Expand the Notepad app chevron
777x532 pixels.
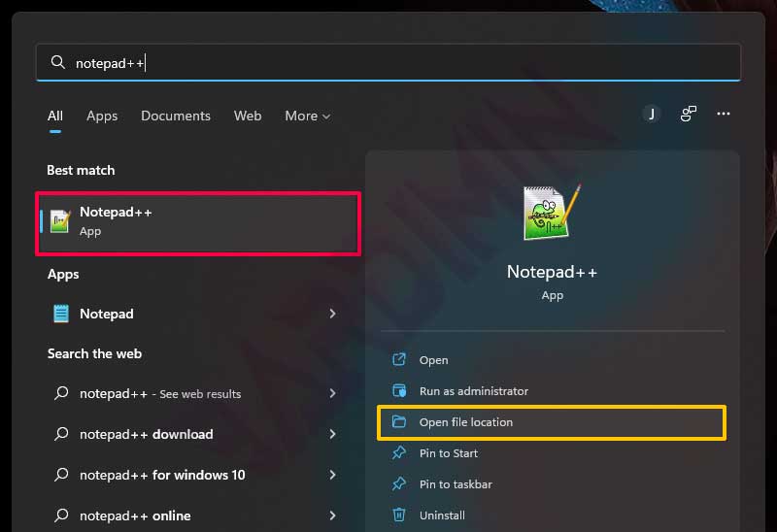click(332, 314)
